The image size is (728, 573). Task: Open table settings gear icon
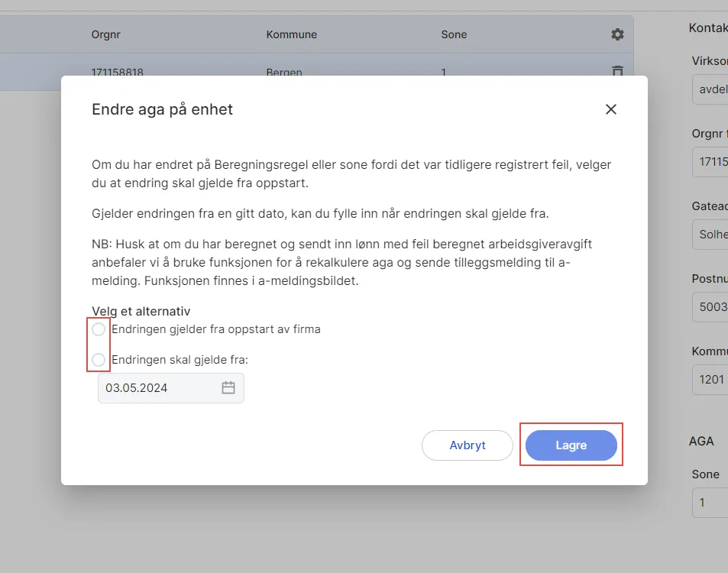coord(617,34)
